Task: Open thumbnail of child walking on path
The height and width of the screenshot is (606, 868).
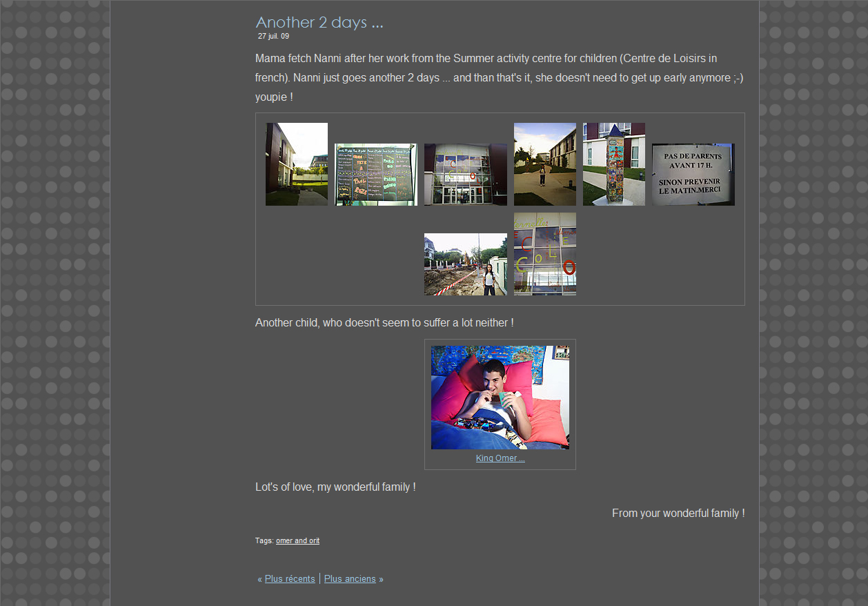Action: pos(545,164)
